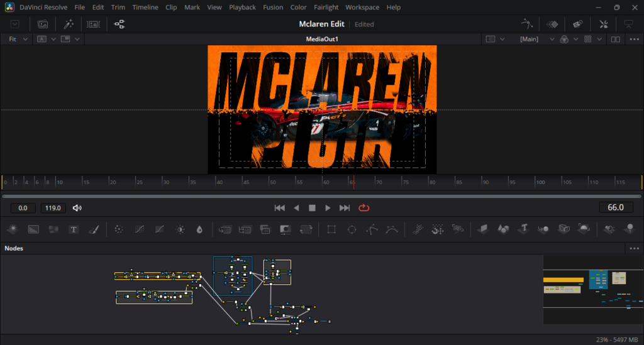Click the time ruler playhead marker
The width and height of the screenshot is (644, 345).
353,182
